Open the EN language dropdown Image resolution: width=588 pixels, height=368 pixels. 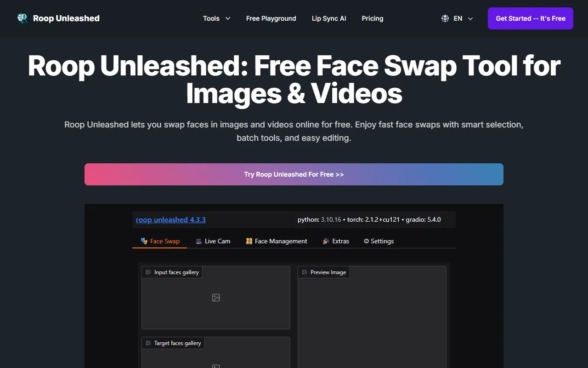coord(458,18)
